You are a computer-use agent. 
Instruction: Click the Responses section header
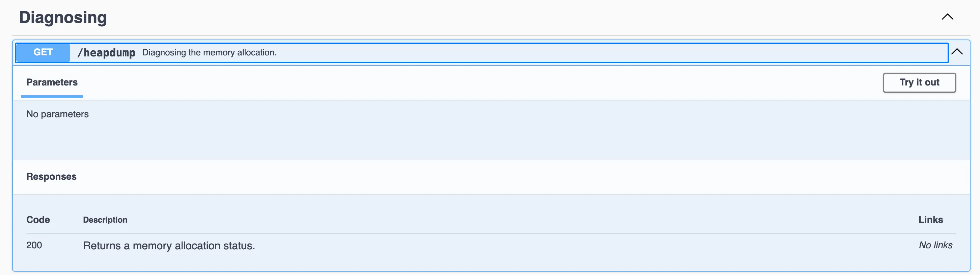(51, 176)
